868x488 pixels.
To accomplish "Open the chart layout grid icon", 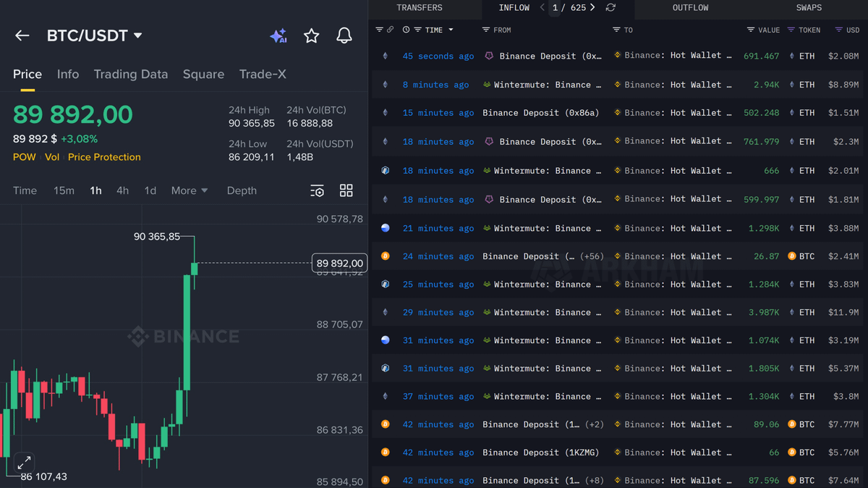I will (x=346, y=190).
